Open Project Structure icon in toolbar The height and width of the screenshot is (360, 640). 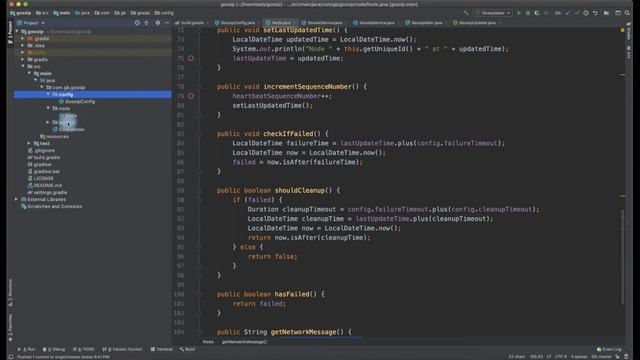[607, 13]
